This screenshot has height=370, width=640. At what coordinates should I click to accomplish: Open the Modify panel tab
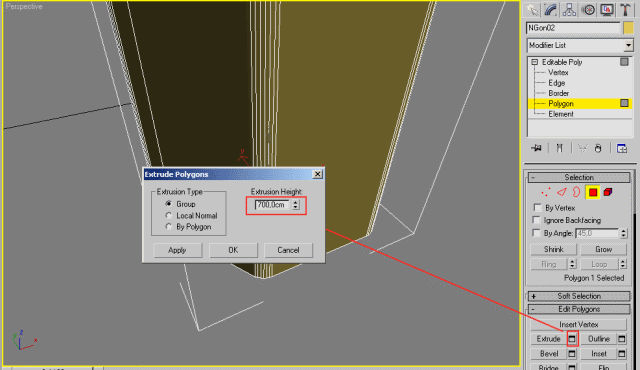550,10
